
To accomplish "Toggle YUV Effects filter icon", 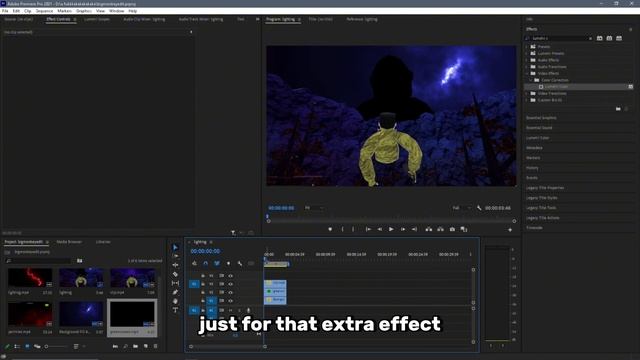I will click(619, 38).
